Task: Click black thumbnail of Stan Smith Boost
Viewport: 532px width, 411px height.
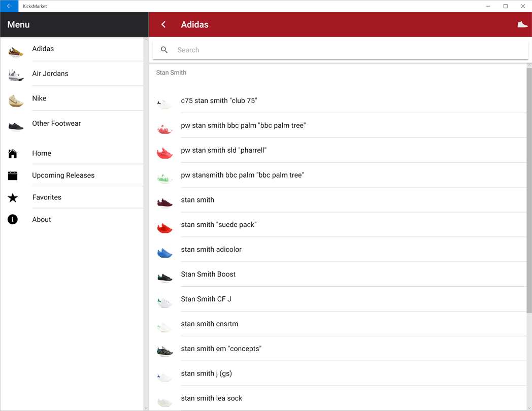Action: click(164, 278)
